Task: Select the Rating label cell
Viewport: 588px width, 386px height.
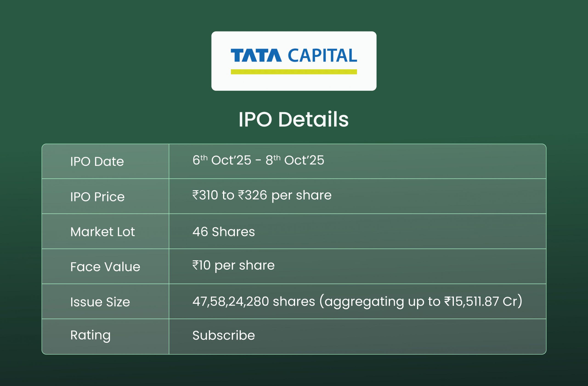Action: click(90, 335)
